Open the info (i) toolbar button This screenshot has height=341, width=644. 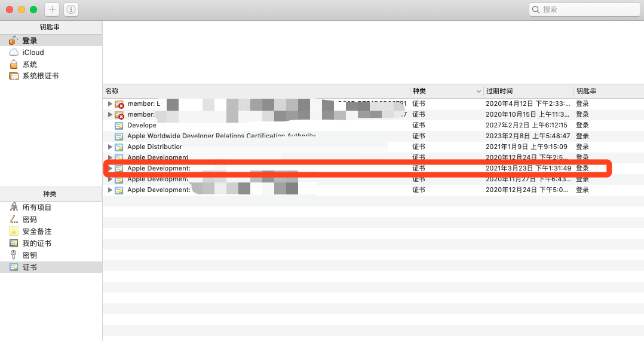tap(71, 10)
